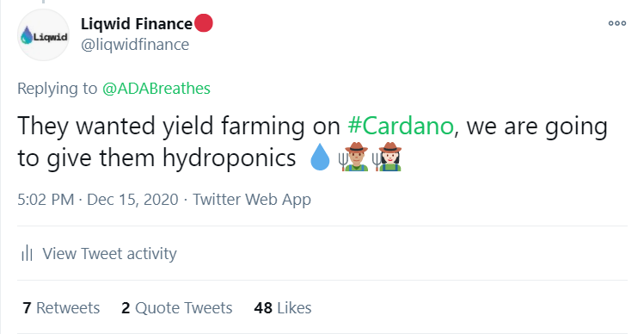Click the male farmer emoji
644x334 pixels.
(354, 157)
